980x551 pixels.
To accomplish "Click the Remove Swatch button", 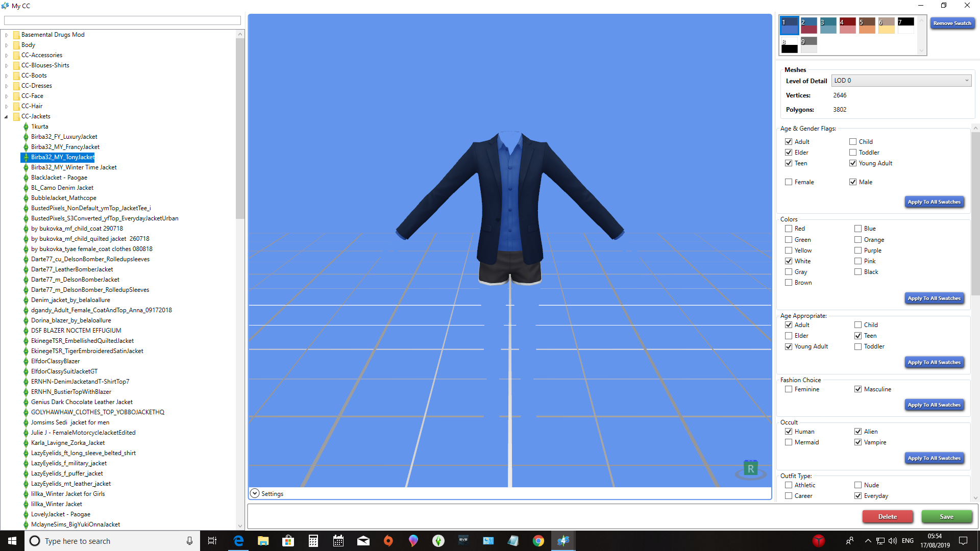I will click(952, 23).
